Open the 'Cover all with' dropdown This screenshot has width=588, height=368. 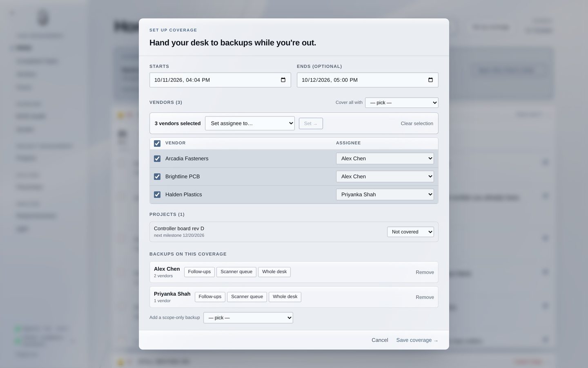(x=402, y=103)
